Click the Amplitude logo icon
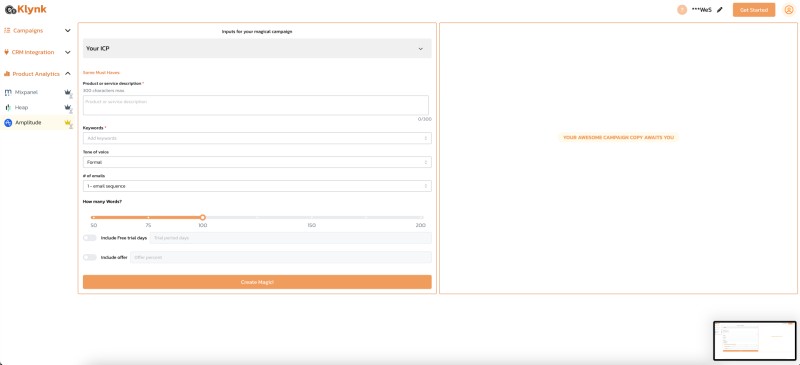This screenshot has width=800, height=365. (8, 123)
